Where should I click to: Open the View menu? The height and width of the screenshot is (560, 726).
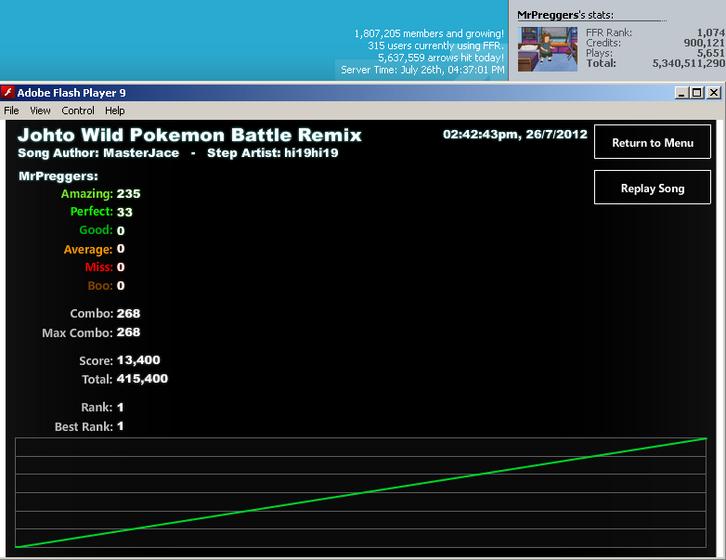(x=40, y=111)
